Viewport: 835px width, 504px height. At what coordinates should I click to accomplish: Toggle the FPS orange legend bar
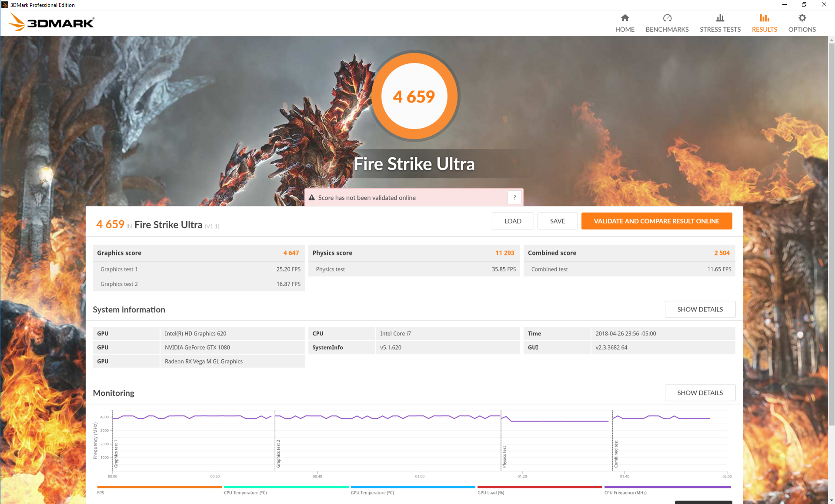(x=159, y=487)
